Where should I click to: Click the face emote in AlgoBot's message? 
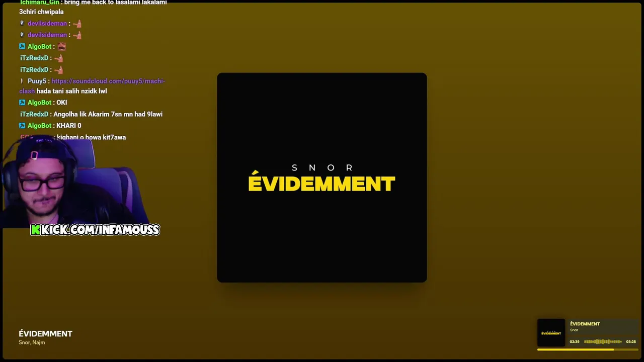[61, 47]
